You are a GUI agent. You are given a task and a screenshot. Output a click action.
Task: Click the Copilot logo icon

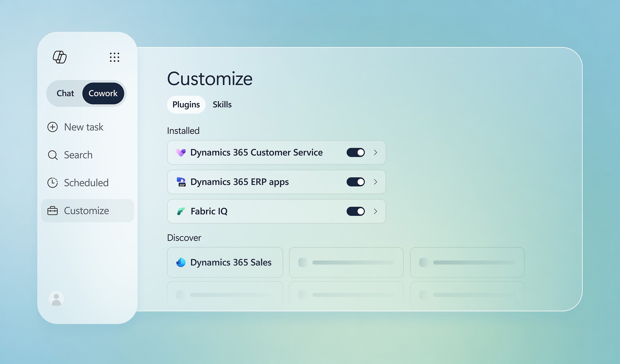[x=60, y=57]
